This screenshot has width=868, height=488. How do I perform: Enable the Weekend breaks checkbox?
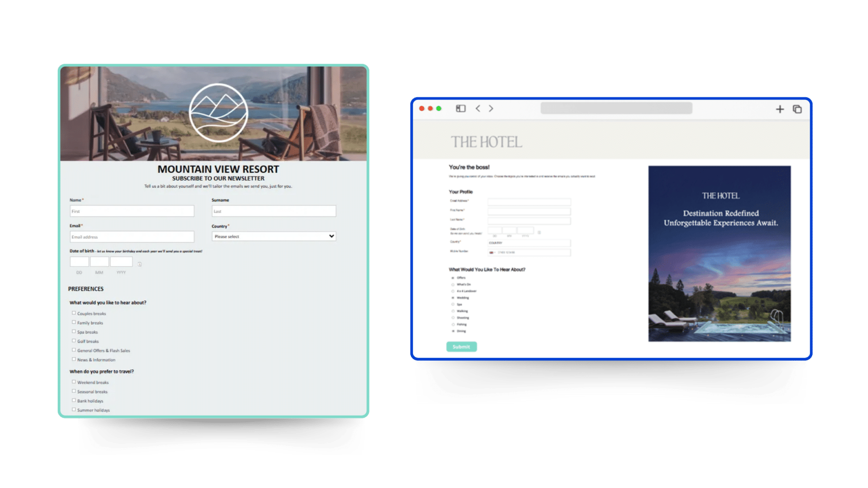(74, 382)
